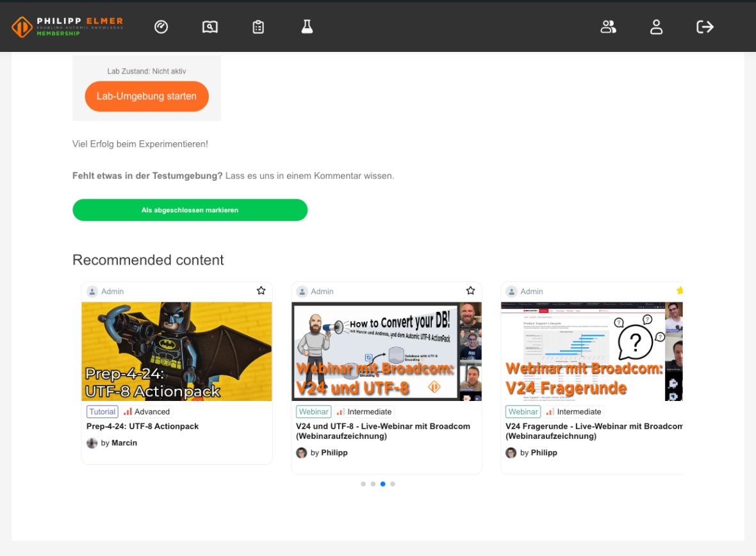756x556 pixels.
Task: Select the Webinar tag on the V24 card
Action: tap(313, 411)
